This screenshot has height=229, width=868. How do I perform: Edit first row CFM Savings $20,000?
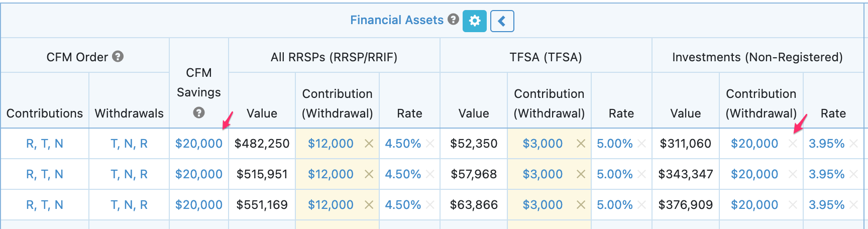click(x=198, y=144)
